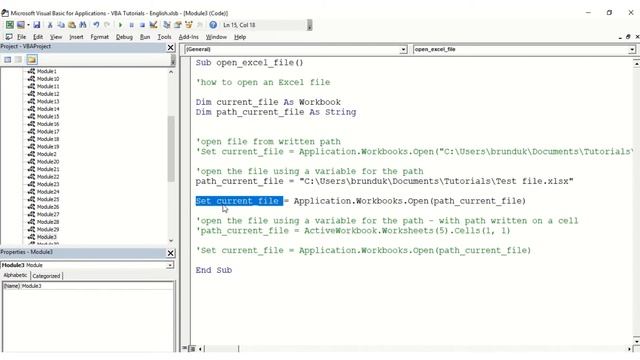Click 'Dim current_file As Workbook' line
Image resolution: width=640 pixels, height=360 pixels.
268,102
